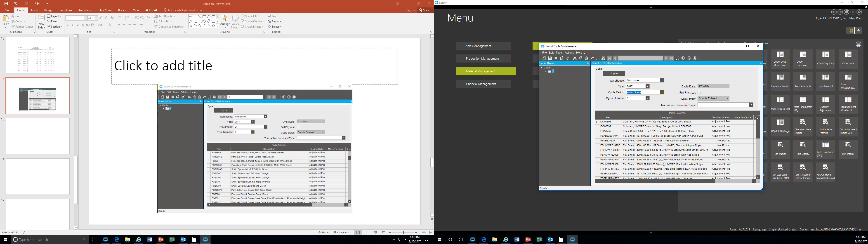Click Arrange button in PowerPoint Drawing group
This screenshot has width=868, height=244.
(x=225, y=21)
